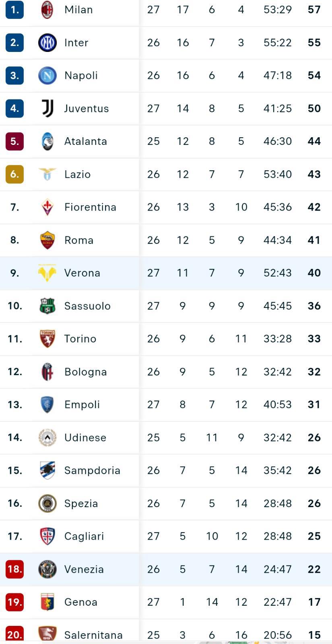Screen dimensions: 332x644
Task: Open the Empoli team page
Action: tap(82, 405)
